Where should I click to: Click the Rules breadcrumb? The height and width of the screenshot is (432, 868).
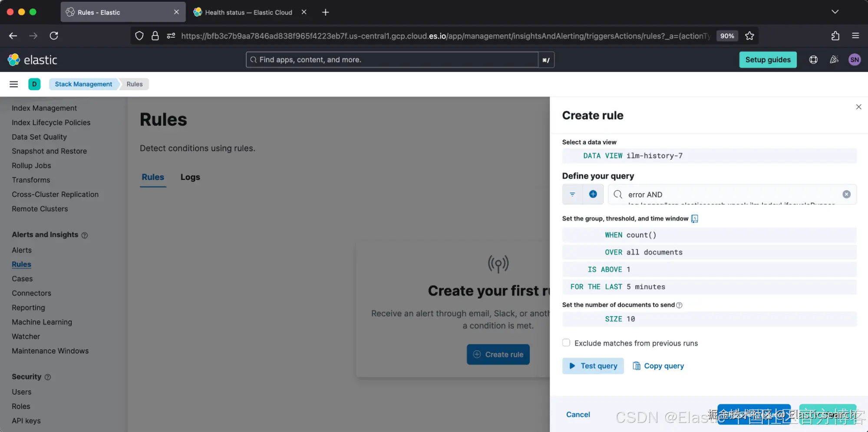(x=135, y=84)
